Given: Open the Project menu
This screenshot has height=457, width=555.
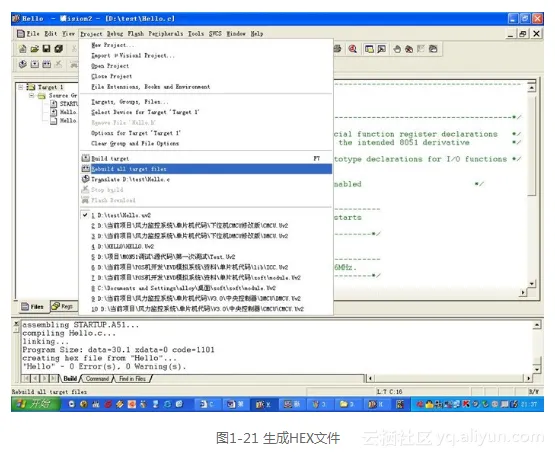Looking at the screenshot, I should coord(91,34).
